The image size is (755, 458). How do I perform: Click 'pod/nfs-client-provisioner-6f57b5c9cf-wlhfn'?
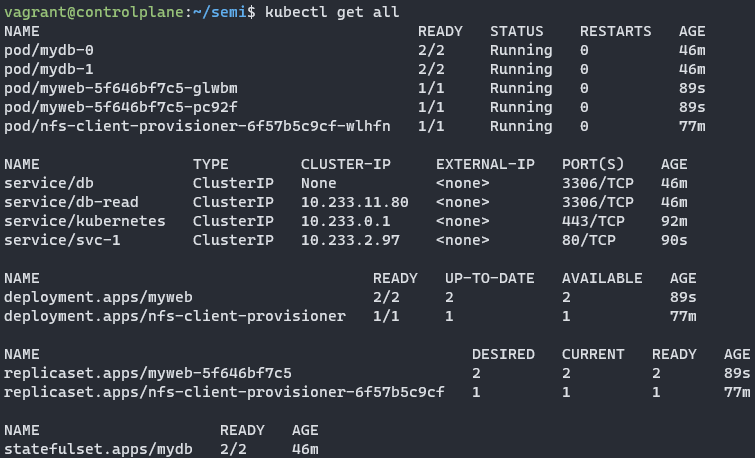197,127
